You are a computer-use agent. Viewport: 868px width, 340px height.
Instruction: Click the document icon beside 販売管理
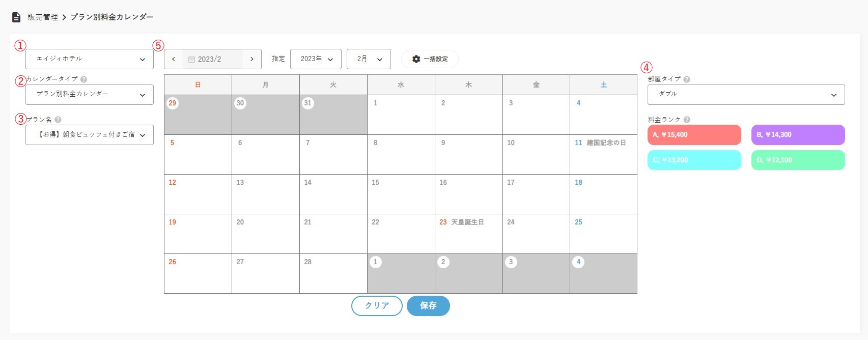pyautogui.click(x=16, y=17)
